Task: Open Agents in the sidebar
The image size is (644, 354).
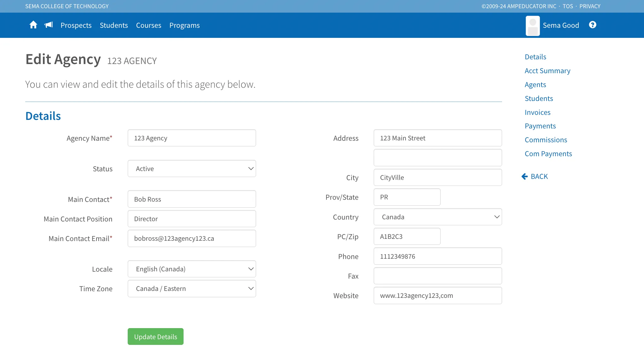Action: pos(535,85)
